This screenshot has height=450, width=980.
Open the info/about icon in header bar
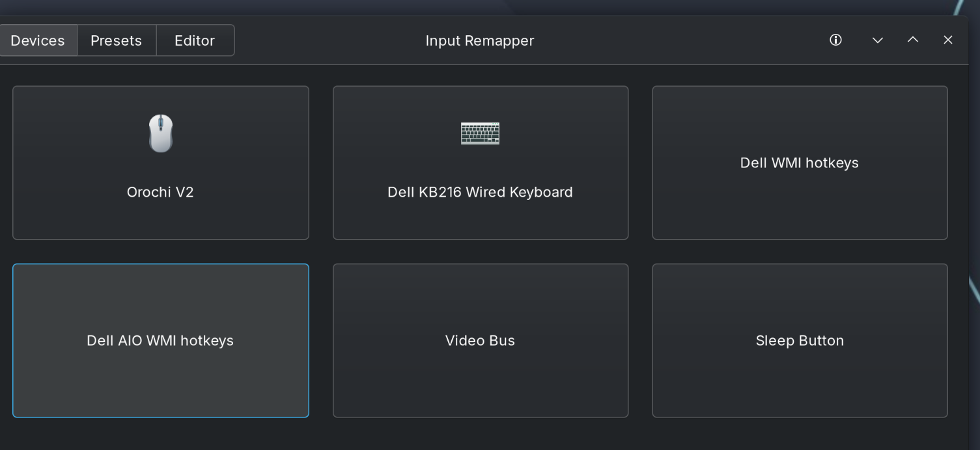[835, 40]
